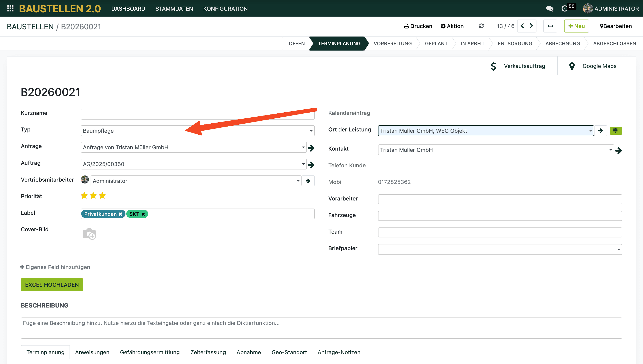Viewport: 643px width, 364px height.
Task: Open the apps grid menu icon
Action: click(x=10, y=8)
